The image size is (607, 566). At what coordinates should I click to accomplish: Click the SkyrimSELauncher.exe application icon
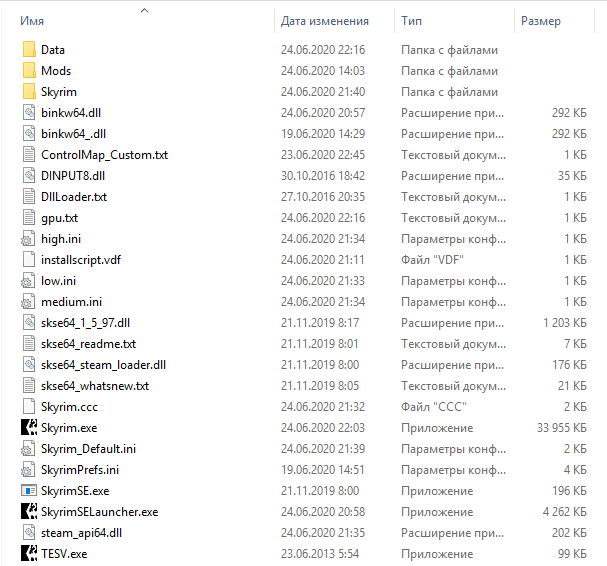[x=29, y=512]
